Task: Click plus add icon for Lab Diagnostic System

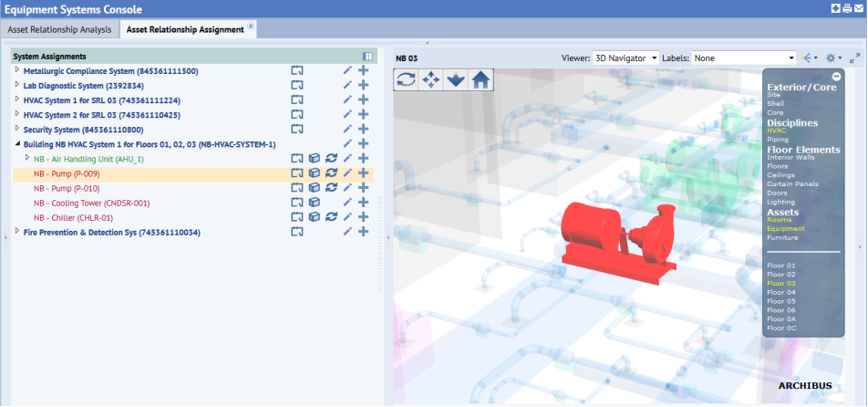Action: pos(363,86)
